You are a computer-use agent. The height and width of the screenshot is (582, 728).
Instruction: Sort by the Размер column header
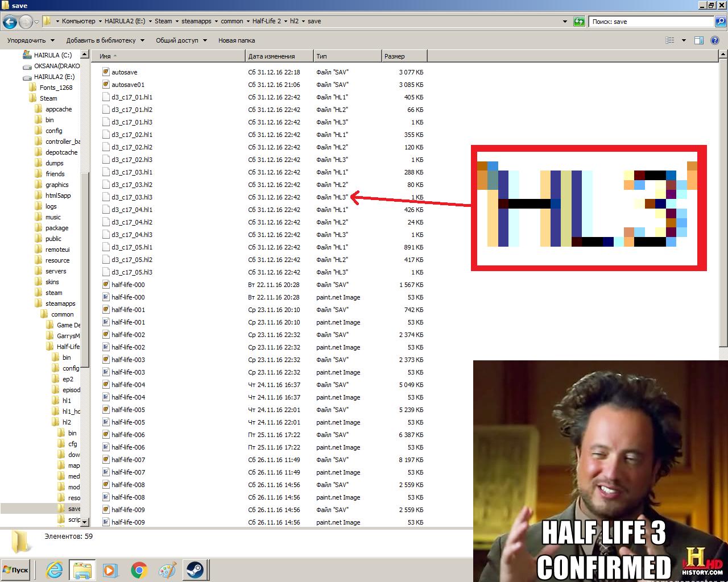[x=404, y=56]
